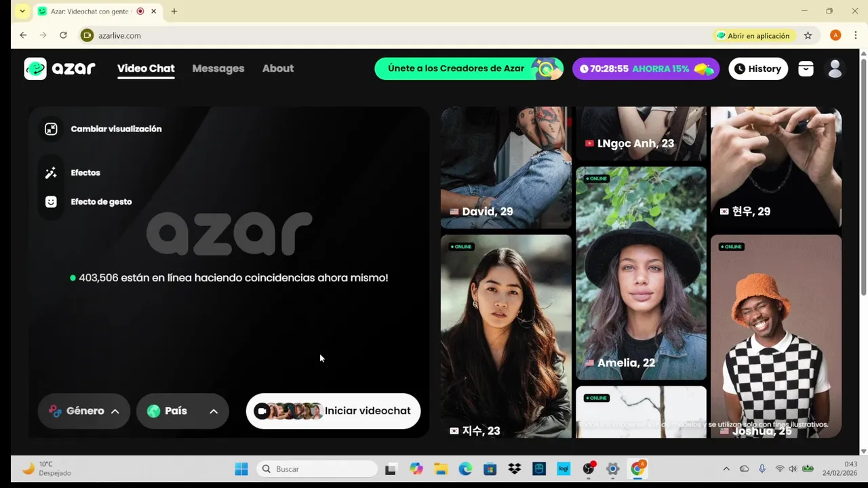Open Joshua, 25 profile card
This screenshot has width=868, height=488.
(x=776, y=336)
